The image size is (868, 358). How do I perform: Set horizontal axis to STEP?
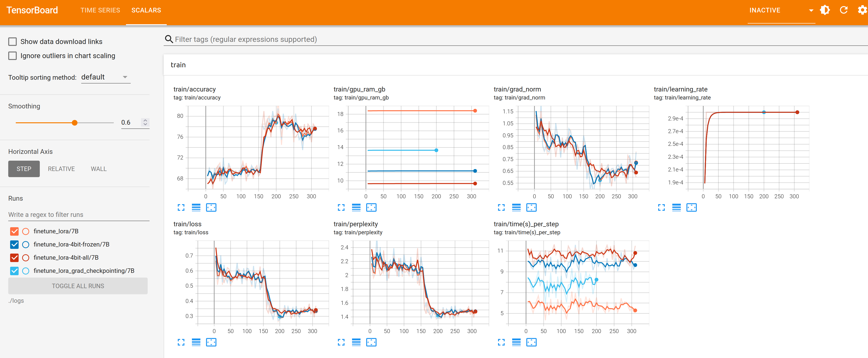coord(24,169)
